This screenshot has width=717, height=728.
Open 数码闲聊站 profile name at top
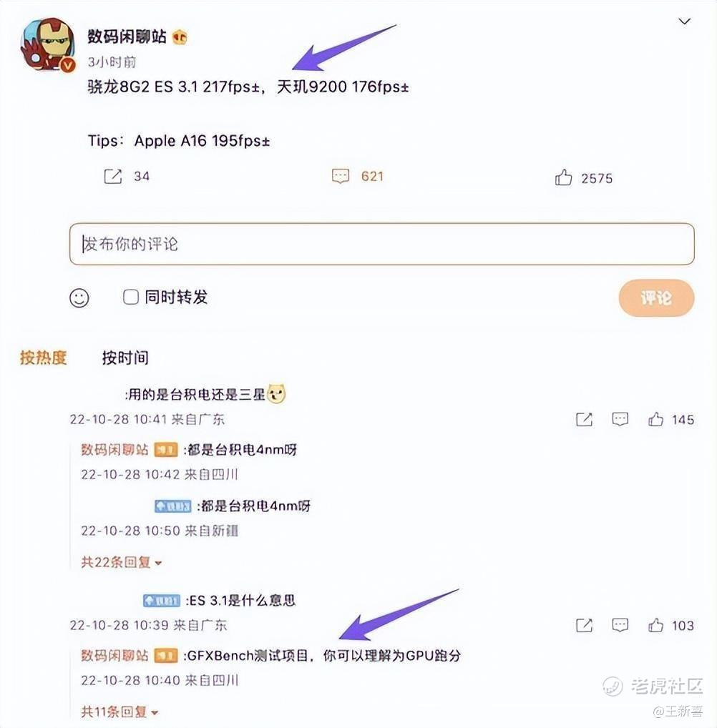(x=127, y=36)
